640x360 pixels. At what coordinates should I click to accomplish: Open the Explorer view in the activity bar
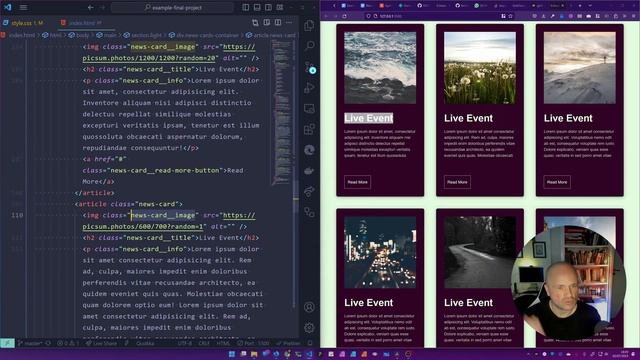(x=309, y=25)
